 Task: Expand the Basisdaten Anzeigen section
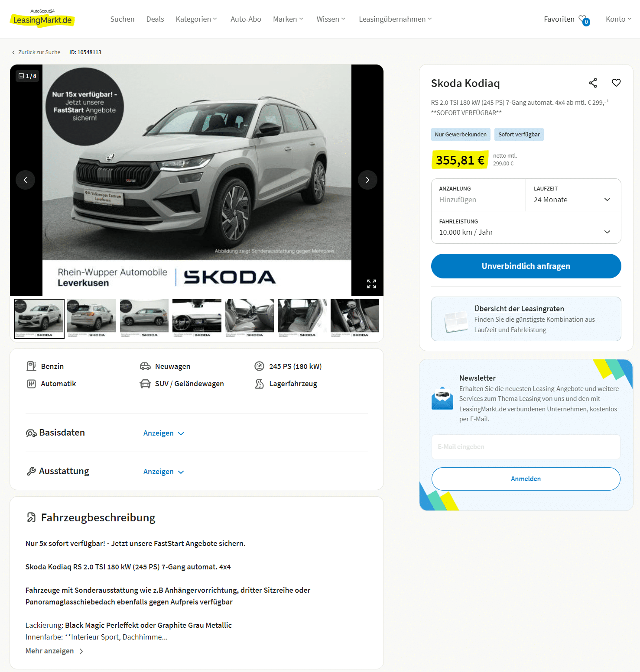pos(164,433)
